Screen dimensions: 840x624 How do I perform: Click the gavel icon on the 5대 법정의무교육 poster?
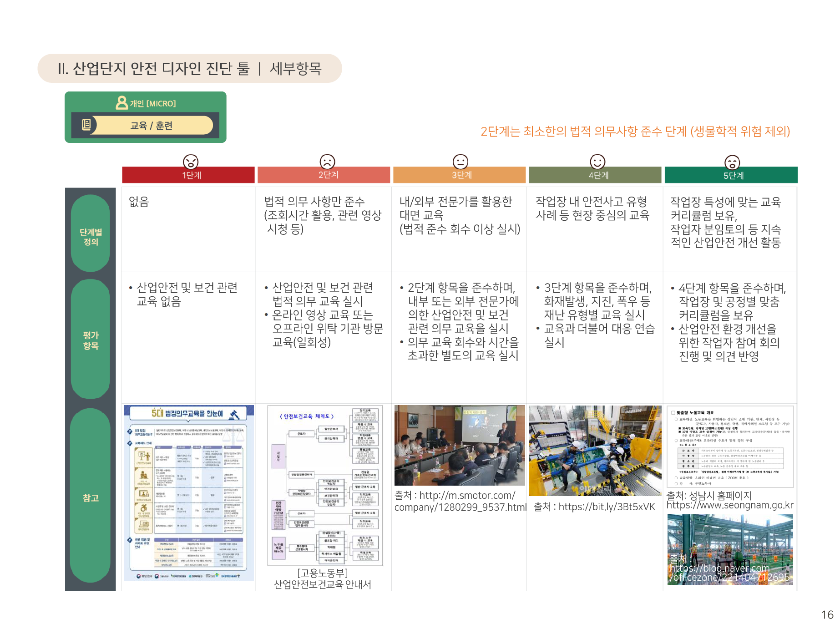pyautogui.click(x=235, y=414)
